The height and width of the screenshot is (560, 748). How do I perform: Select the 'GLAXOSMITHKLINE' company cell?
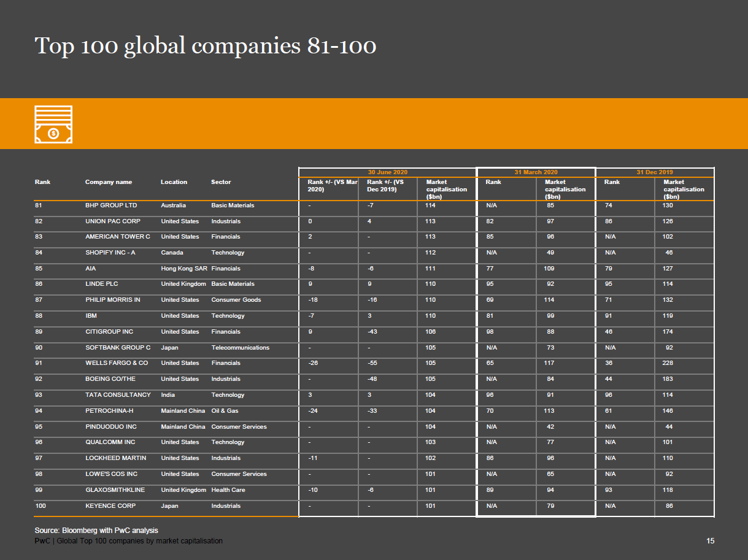point(115,490)
